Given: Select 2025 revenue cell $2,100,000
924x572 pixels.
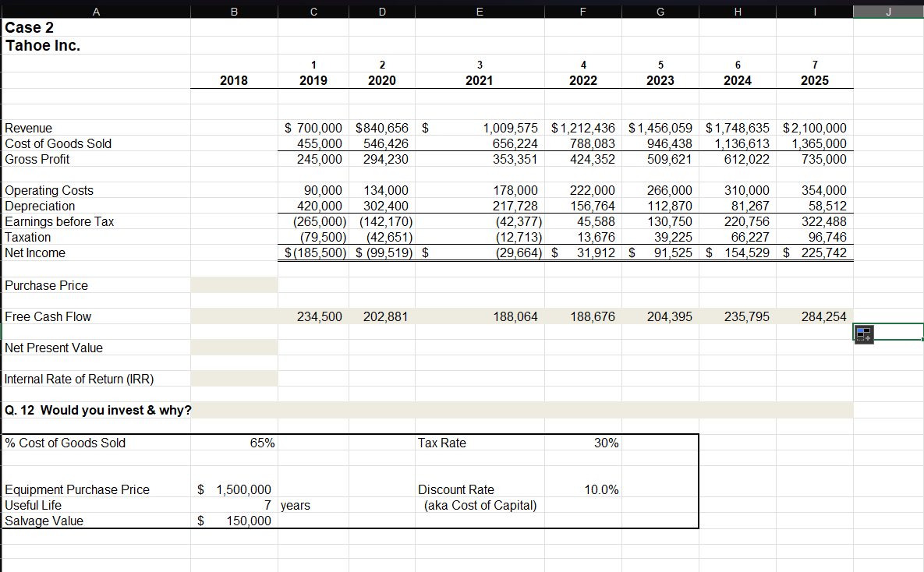Looking at the screenshot, I should (814, 128).
